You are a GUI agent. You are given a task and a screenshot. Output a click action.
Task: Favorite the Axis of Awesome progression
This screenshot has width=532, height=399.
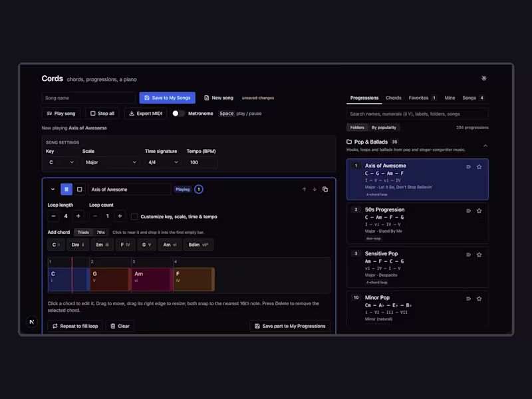[x=479, y=167]
